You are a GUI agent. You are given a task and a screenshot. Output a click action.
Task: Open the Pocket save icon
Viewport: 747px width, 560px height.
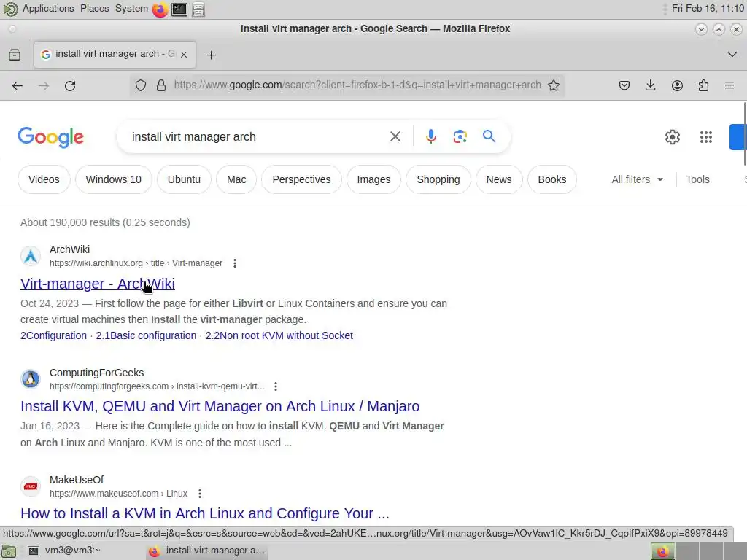[624, 86]
